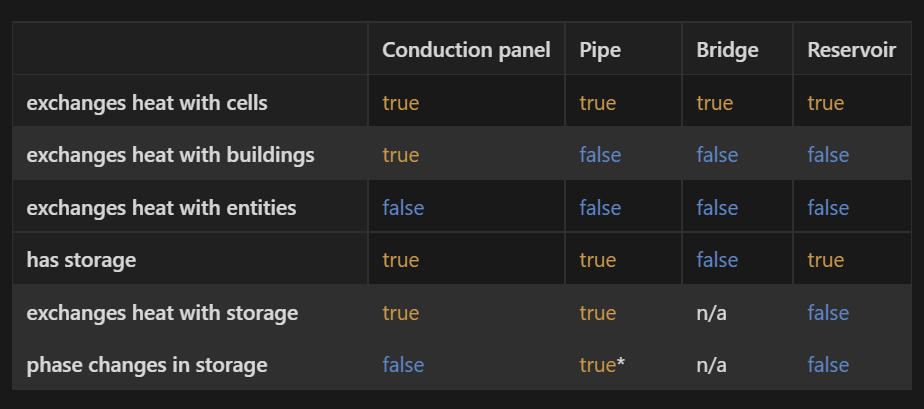This screenshot has height=409, width=924.
Task: Click the "Bridge" column header
Action: pos(727,50)
